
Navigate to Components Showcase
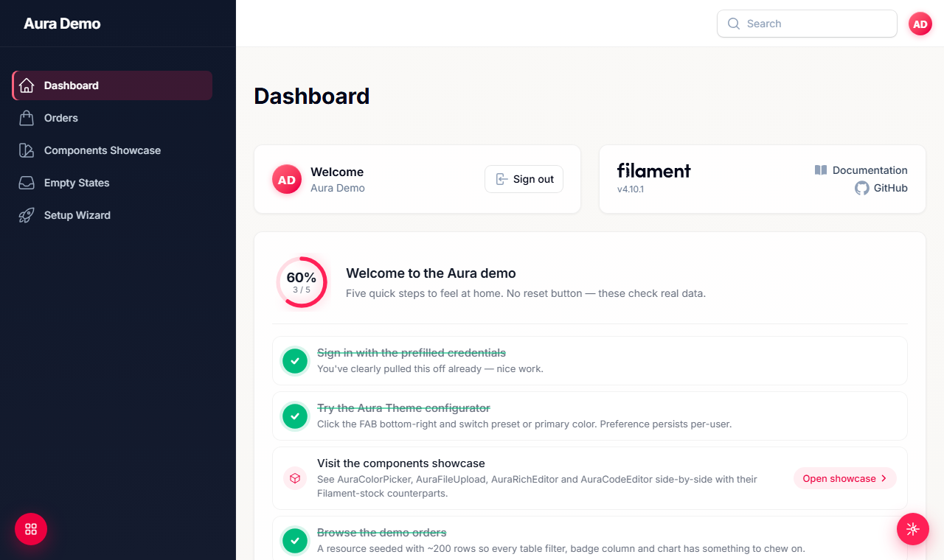(112, 150)
